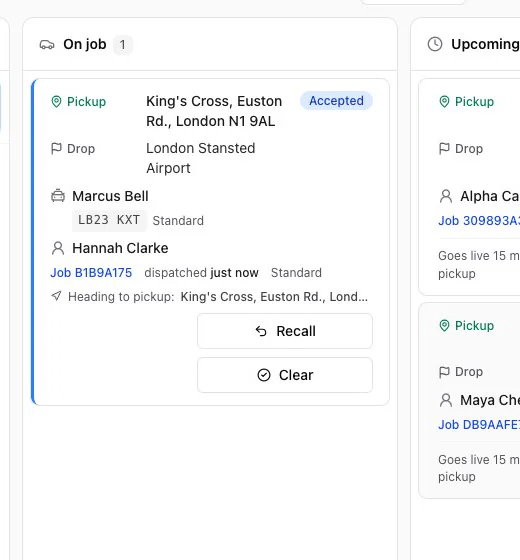Viewport: 520px width, 560px height.
Task: Click Standard label beside LB23 KXT
Action: pyautogui.click(x=178, y=221)
